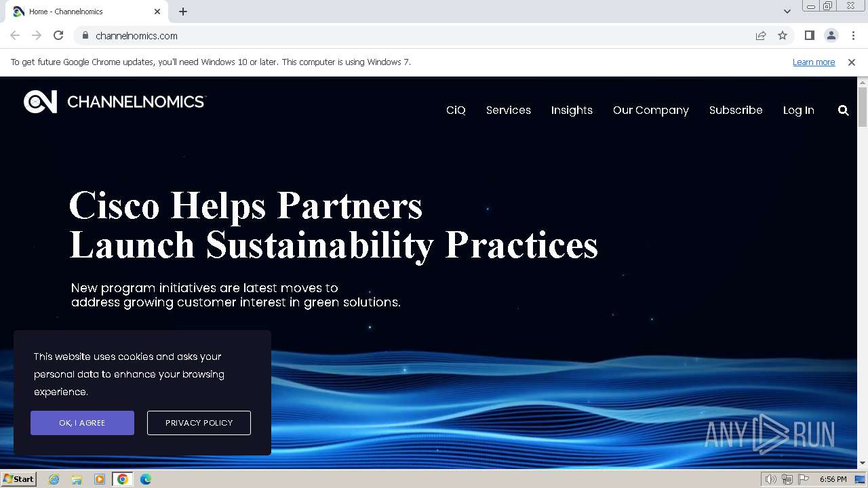This screenshot has width=868, height=488.
Task: Open Action Center flag tray icon
Action: 804,479
